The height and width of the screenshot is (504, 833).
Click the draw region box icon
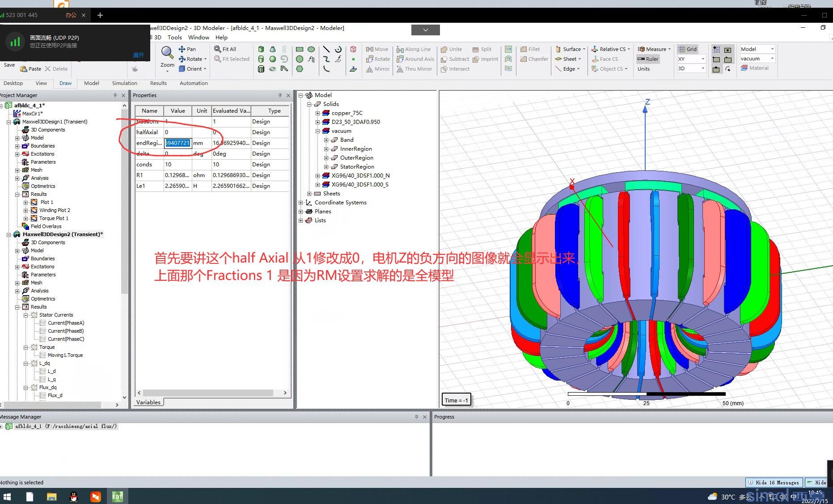tap(353, 49)
